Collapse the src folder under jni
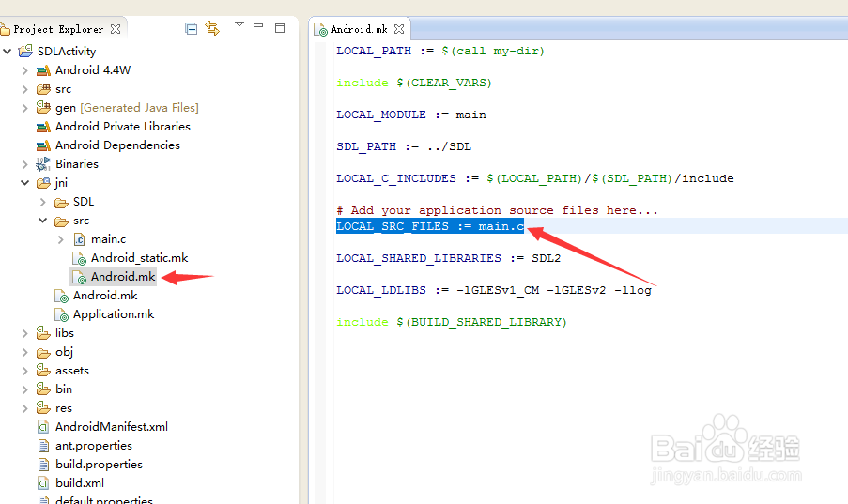Screen dimensions: 848x504 tap(42, 221)
